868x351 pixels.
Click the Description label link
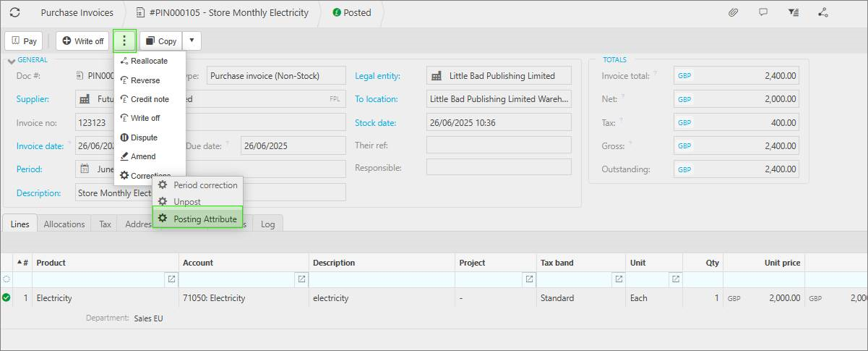[x=38, y=193]
